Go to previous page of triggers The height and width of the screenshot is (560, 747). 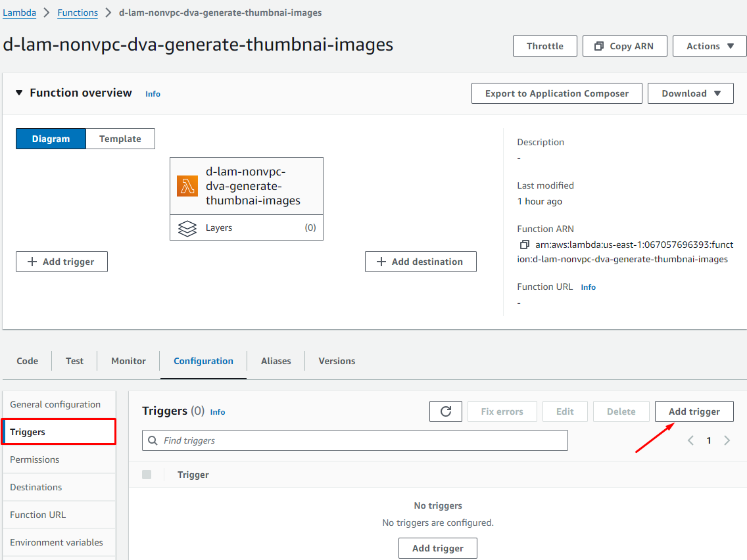pyautogui.click(x=690, y=440)
